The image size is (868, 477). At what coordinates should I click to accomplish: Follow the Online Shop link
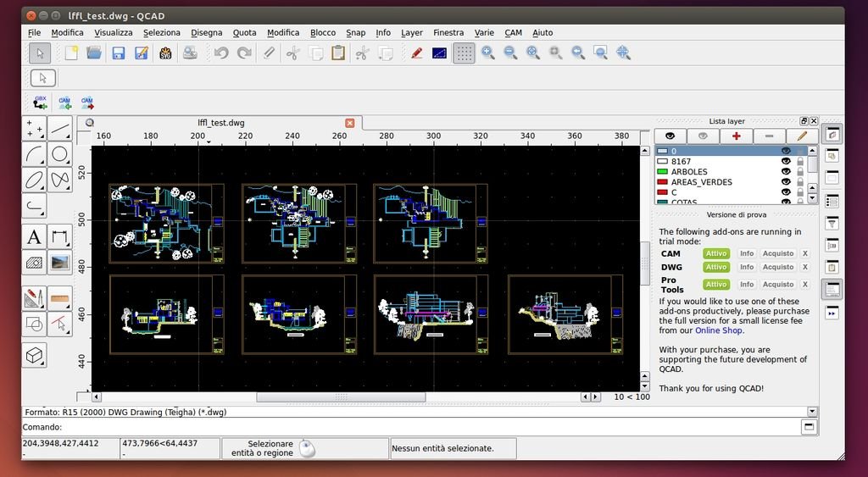(719, 330)
